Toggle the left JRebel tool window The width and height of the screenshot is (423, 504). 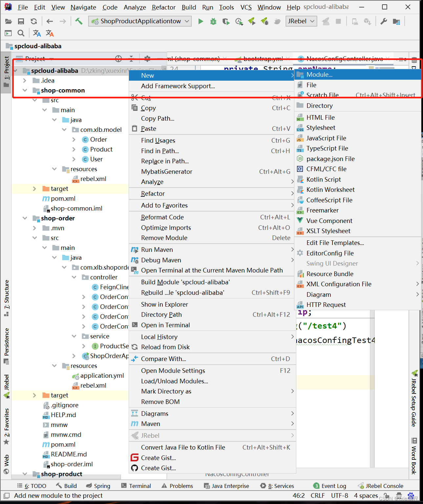coord(7,386)
